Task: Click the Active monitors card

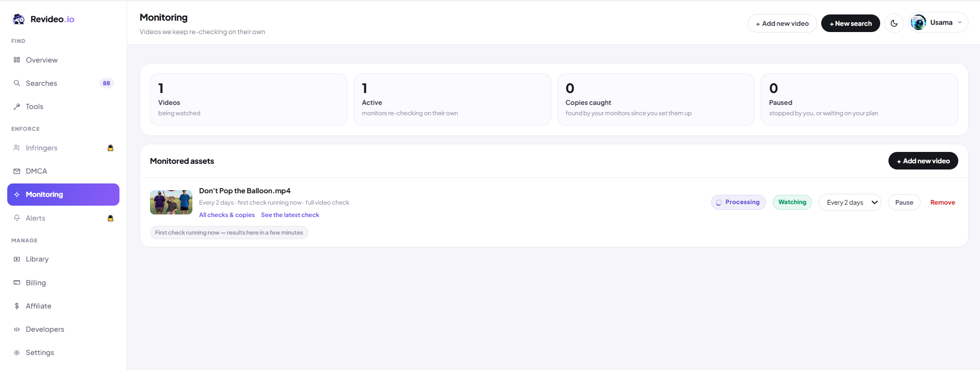Action: pyautogui.click(x=452, y=99)
